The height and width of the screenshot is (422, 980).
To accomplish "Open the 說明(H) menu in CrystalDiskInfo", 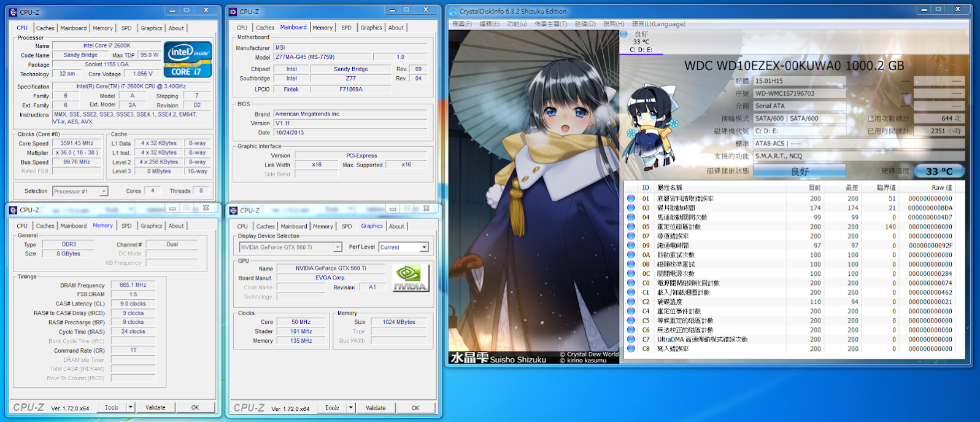I will tap(614, 24).
